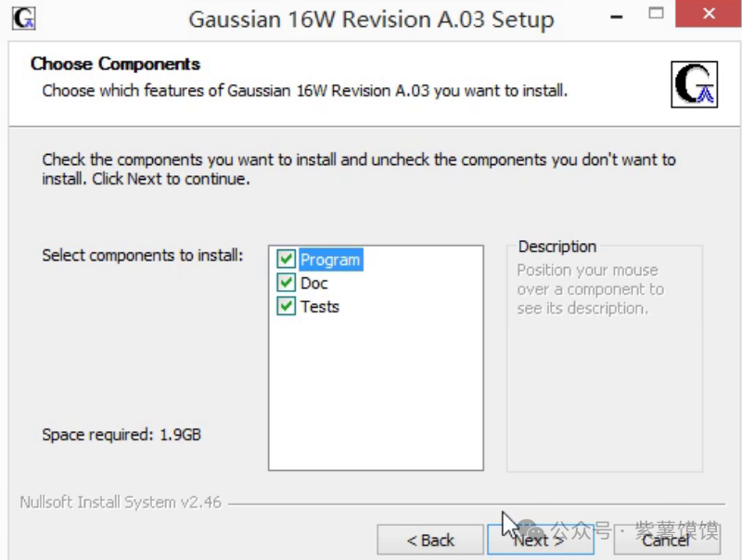
Task: Select the Tests entry in the components list
Action: 320,307
